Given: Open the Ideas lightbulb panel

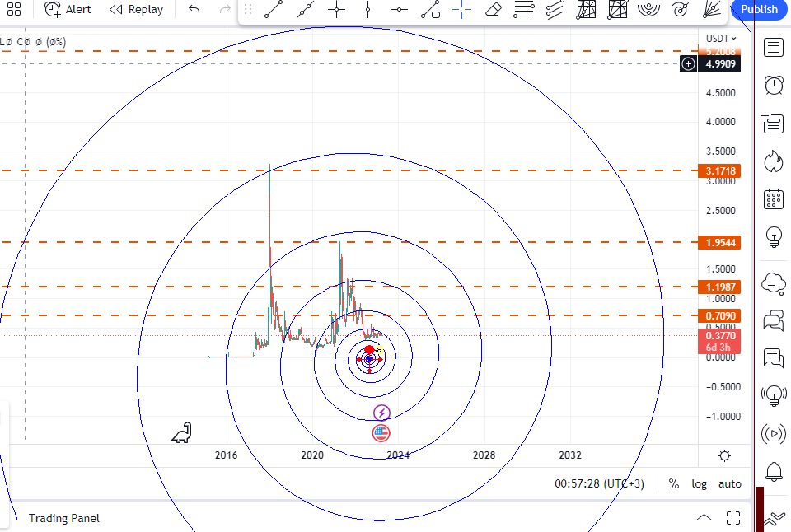Looking at the screenshot, I should [774, 237].
